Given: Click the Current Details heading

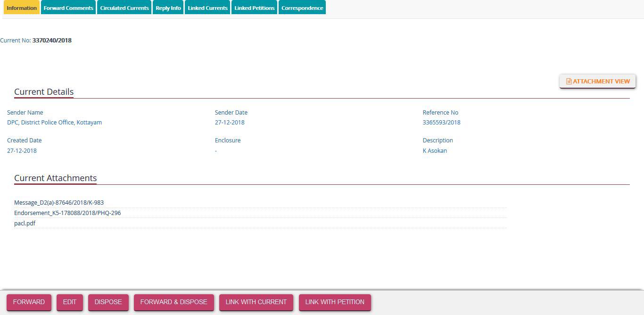Looking at the screenshot, I should click(44, 91).
